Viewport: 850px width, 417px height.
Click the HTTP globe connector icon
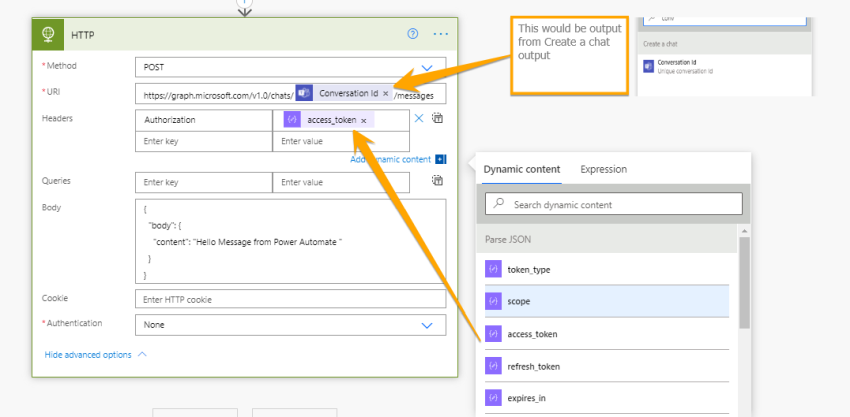(x=48, y=34)
